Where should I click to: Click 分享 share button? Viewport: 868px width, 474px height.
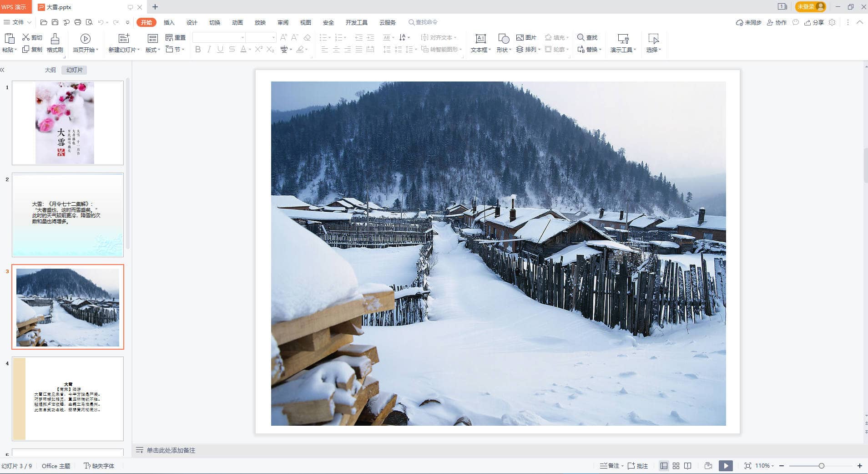coord(814,22)
